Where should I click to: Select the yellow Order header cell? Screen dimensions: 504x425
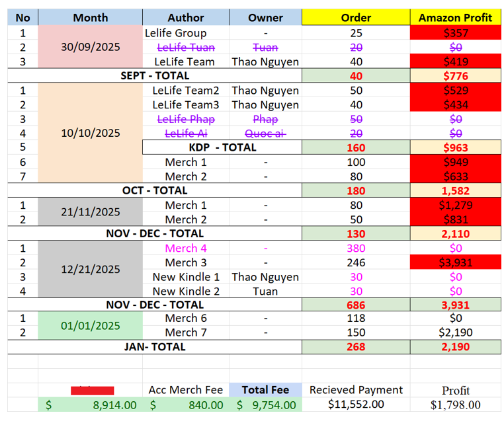[x=356, y=18]
